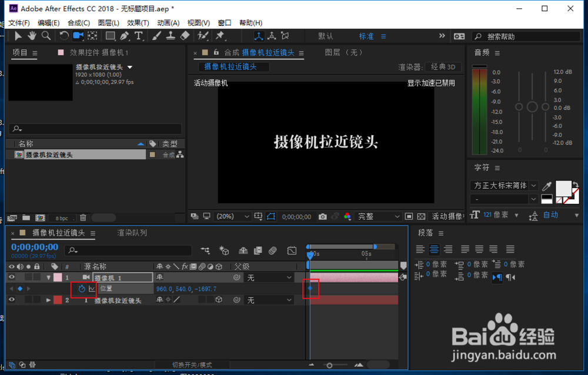Switch to the 渲染队列 tab

132,233
